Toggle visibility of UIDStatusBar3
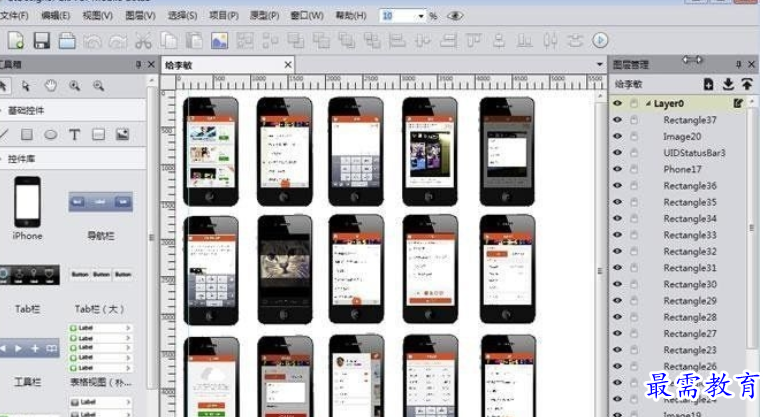Viewport: 768px width, 417px height. [618, 152]
